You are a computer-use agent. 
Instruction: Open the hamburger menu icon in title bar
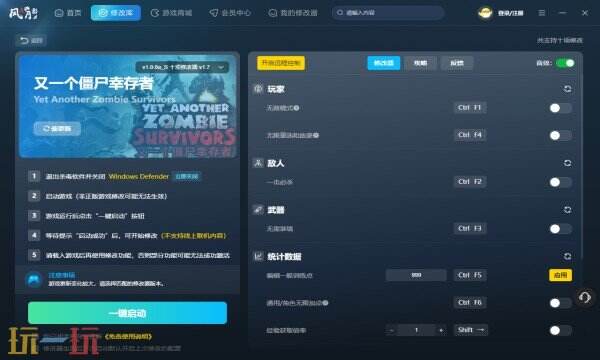(542, 13)
